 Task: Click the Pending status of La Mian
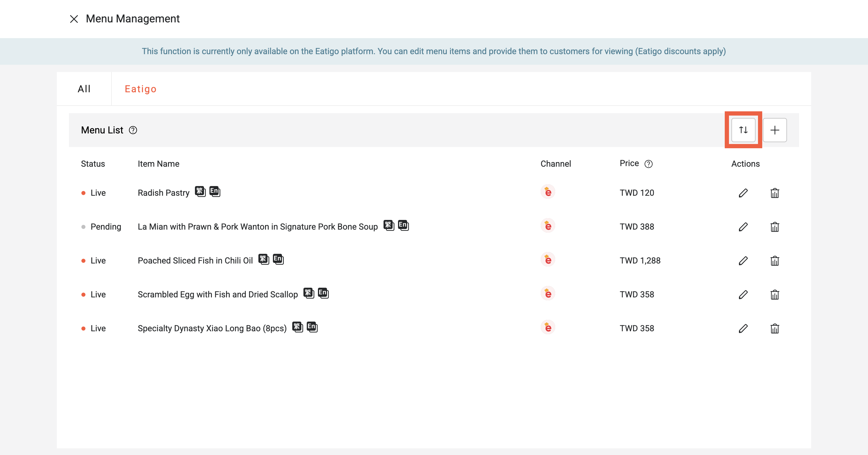coord(105,227)
